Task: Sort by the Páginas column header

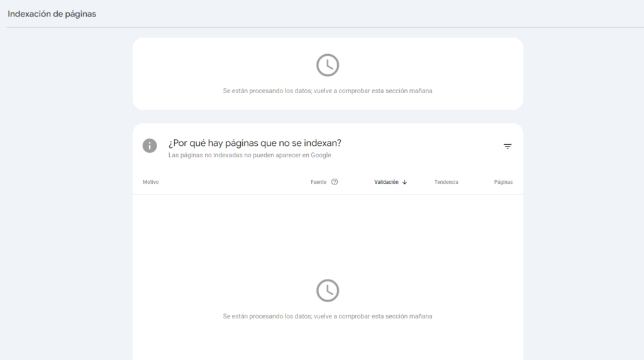Action: pyautogui.click(x=503, y=182)
